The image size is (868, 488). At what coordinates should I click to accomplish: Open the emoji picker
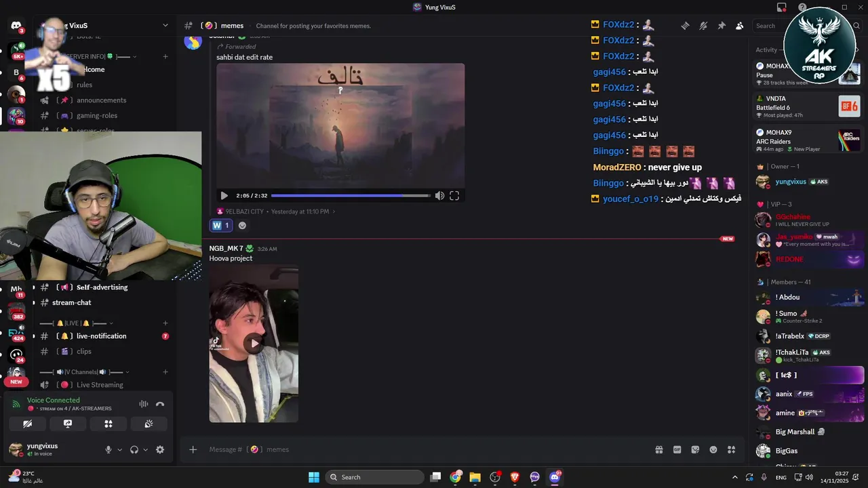713,449
